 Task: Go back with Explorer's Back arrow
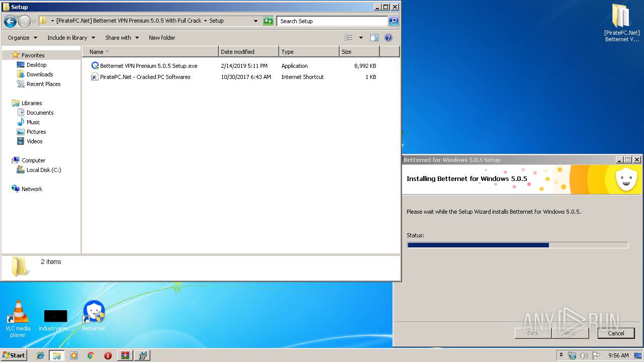(x=10, y=21)
